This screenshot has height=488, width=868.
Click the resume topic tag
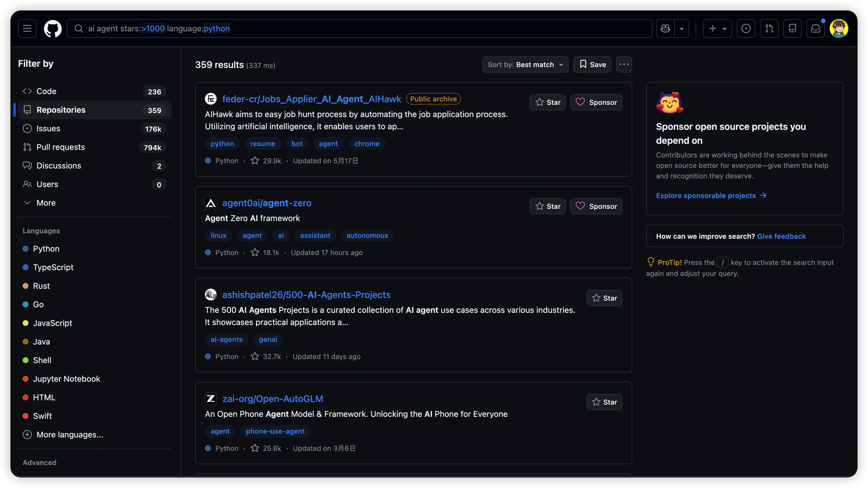tap(262, 143)
